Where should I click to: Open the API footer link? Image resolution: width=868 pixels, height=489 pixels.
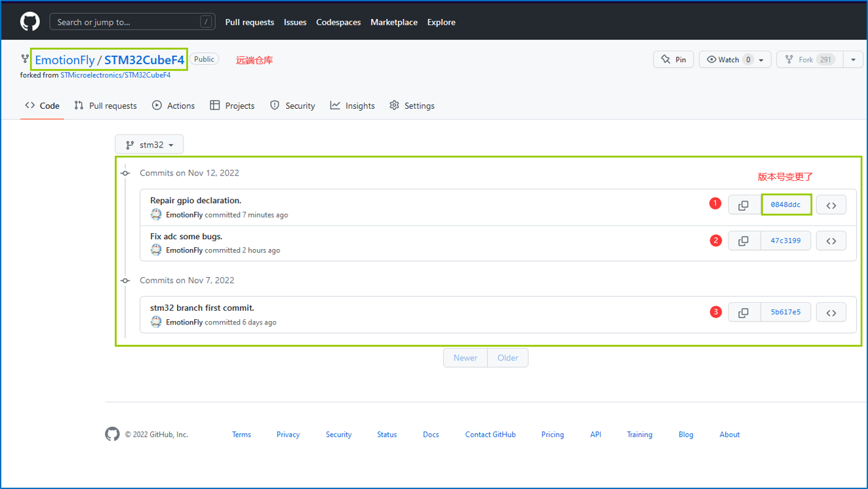click(x=595, y=435)
